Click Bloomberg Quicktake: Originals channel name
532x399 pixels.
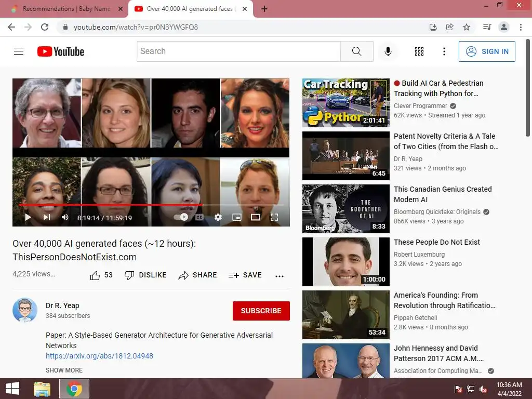click(x=437, y=212)
